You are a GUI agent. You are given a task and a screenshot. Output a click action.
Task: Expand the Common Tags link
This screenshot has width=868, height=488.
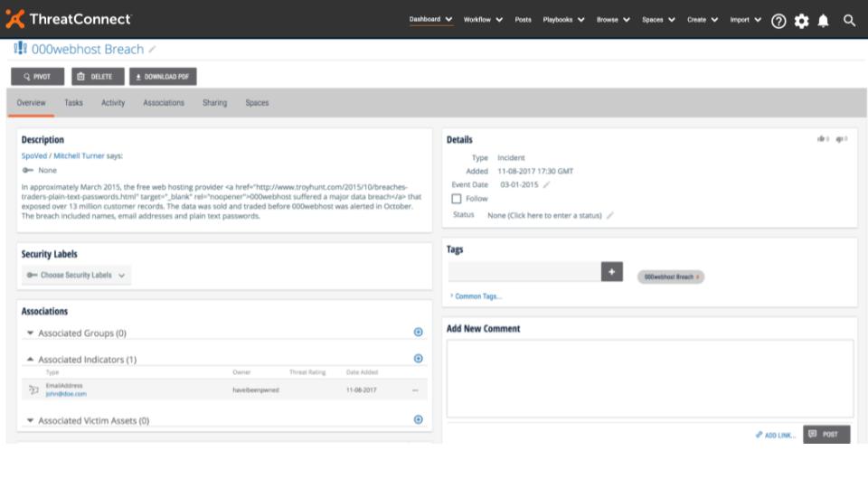(476, 296)
